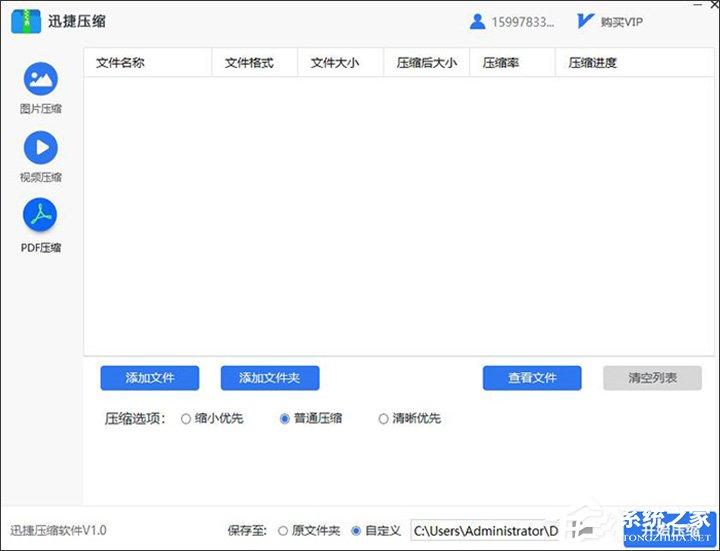The height and width of the screenshot is (551, 720).
Task: Click the user account avatar icon
Action: (x=478, y=22)
